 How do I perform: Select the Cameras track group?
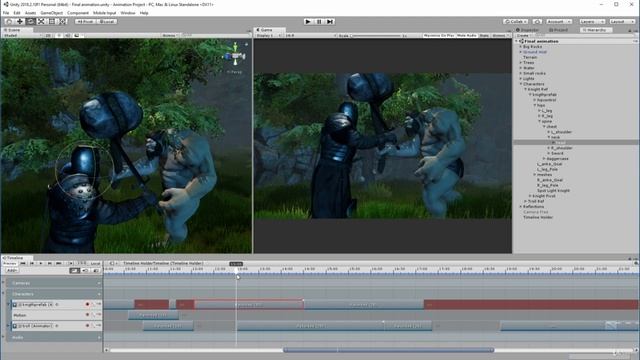(x=55, y=283)
